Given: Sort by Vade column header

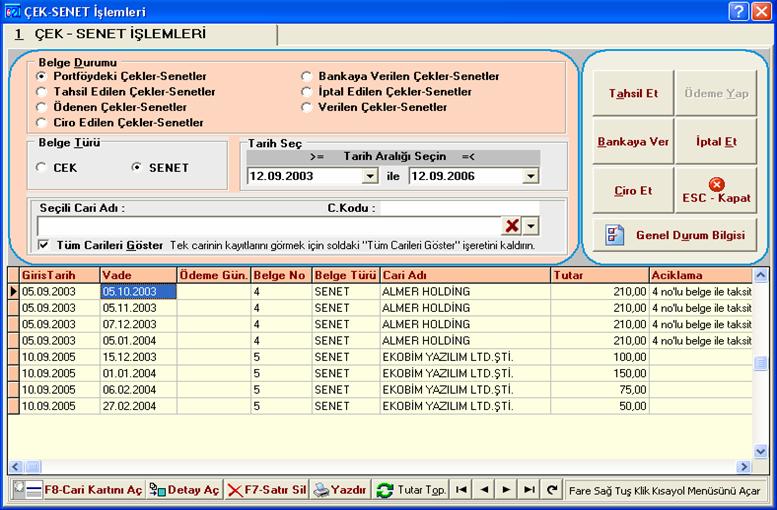Looking at the screenshot, I should (x=138, y=275).
